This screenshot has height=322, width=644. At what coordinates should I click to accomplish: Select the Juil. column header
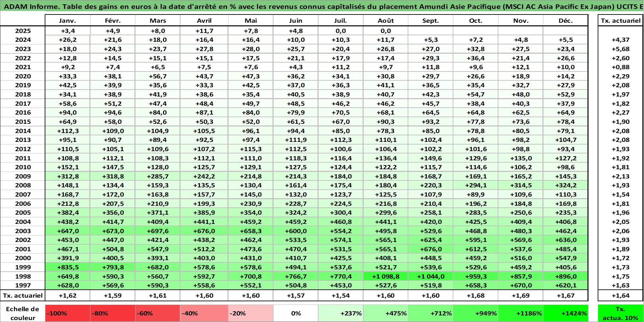click(341, 20)
